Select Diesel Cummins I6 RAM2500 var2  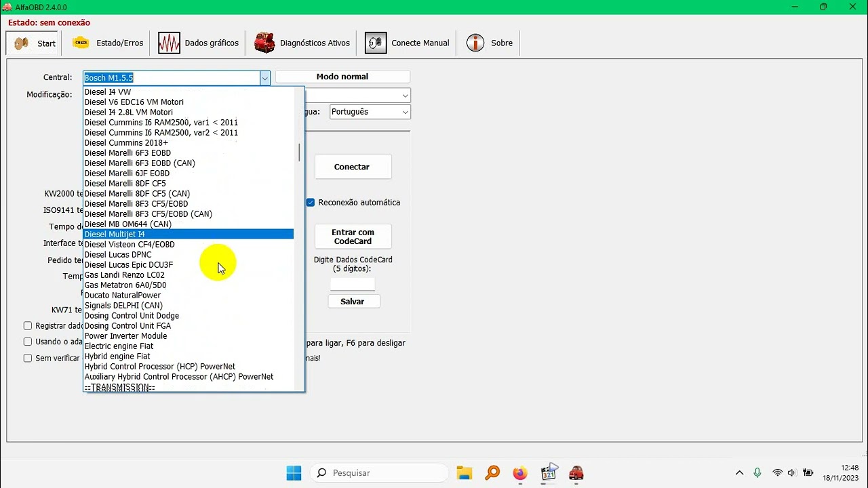(189, 133)
